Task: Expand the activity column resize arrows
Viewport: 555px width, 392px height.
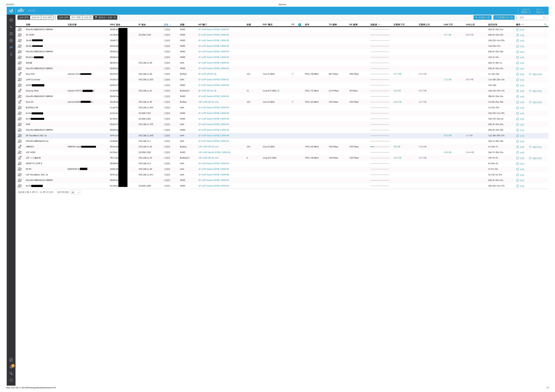Action: [379, 24]
